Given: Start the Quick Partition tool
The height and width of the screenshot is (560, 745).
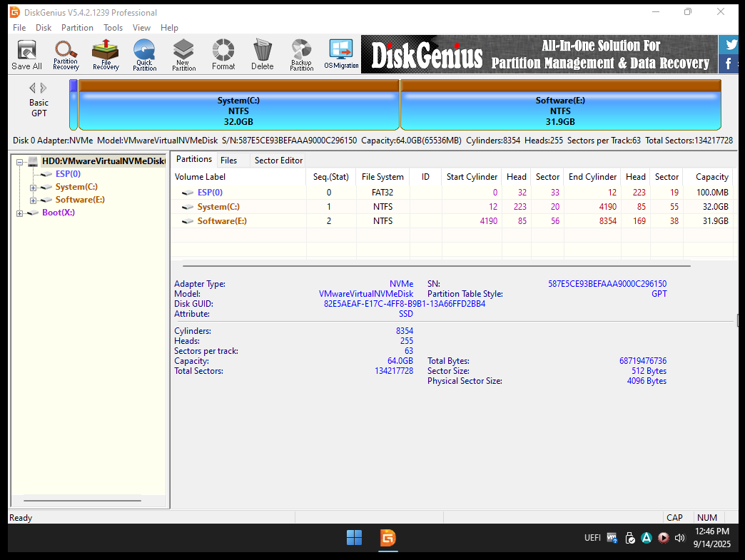Looking at the screenshot, I should coord(144,55).
